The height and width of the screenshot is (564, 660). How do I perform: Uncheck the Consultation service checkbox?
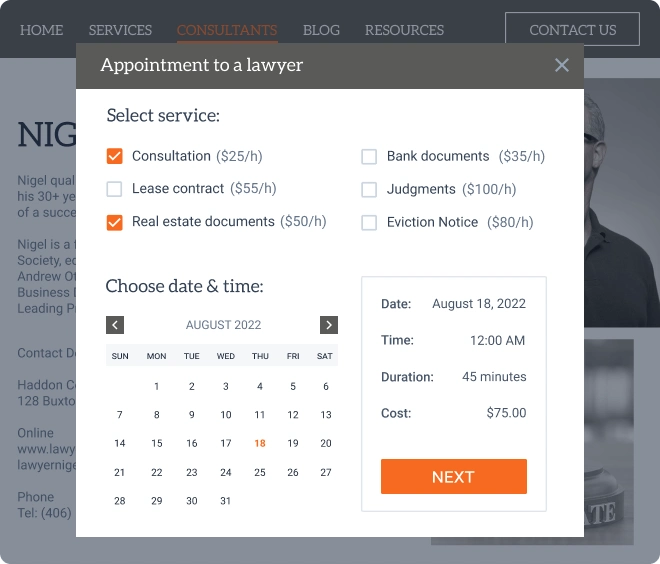(x=114, y=156)
